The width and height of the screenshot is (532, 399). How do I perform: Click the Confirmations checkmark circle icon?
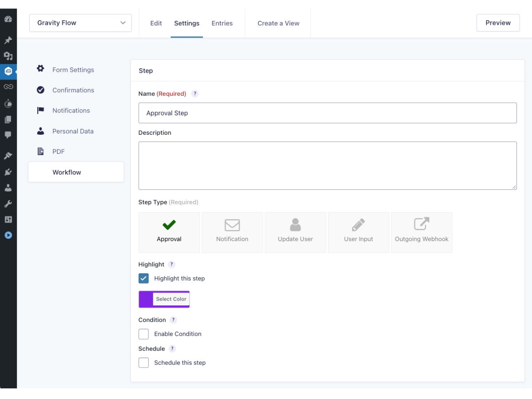click(40, 90)
